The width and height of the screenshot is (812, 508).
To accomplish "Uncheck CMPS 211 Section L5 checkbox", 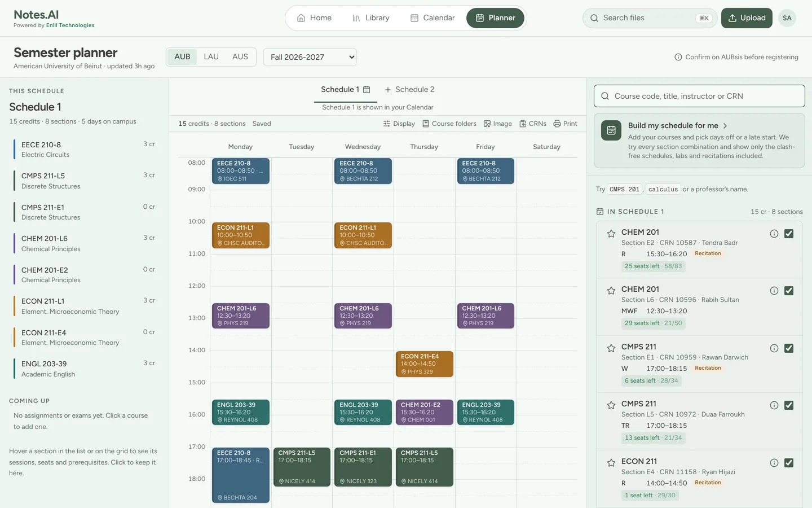I will [x=789, y=405].
